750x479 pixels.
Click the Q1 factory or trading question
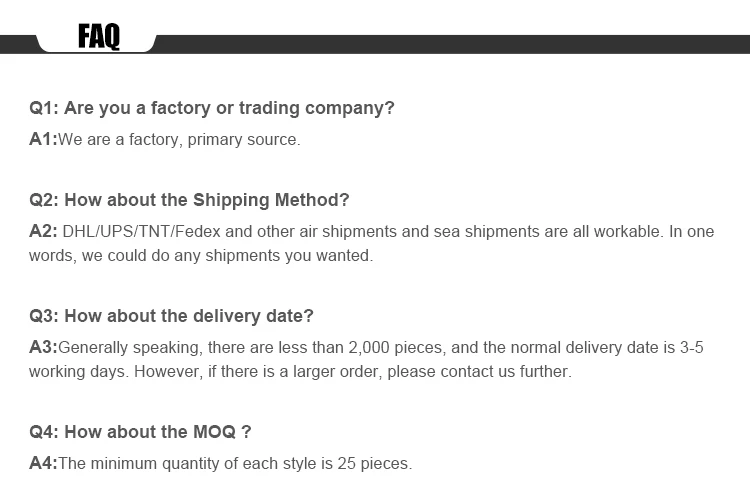click(x=212, y=108)
